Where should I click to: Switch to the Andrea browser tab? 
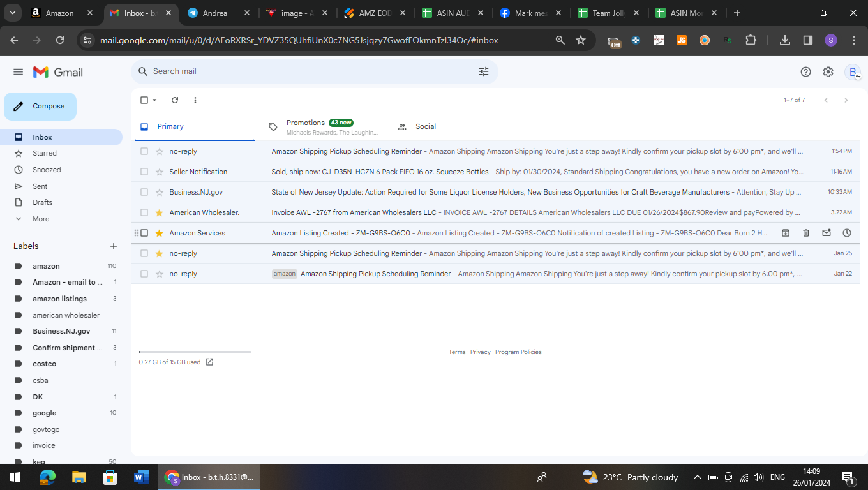point(220,13)
